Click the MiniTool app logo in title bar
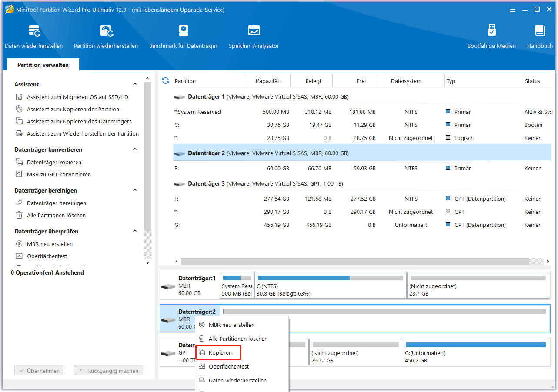The width and height of the screenshot is (558, 392). tap(9, 10)
